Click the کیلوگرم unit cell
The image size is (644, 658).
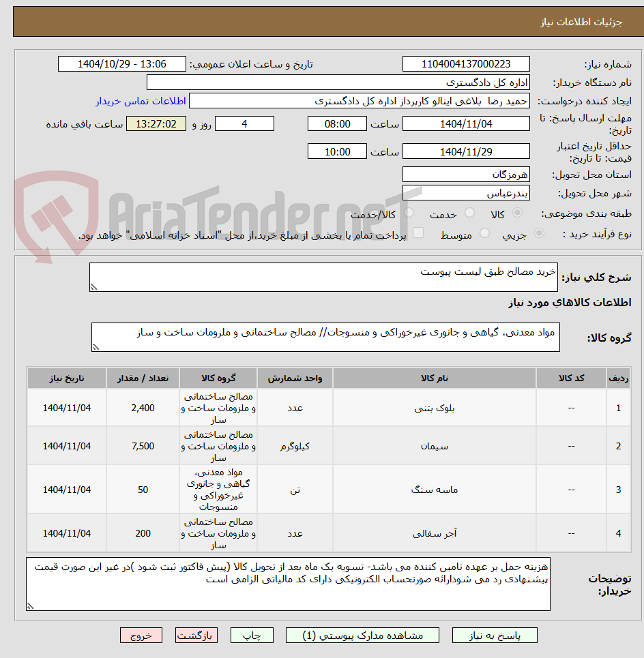coord(295,446)
